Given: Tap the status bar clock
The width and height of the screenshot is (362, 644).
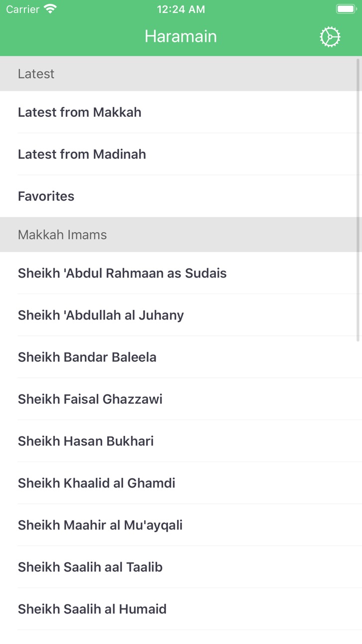Looking at the screenshot, I should pyautogui.click(x=181, y=9).
